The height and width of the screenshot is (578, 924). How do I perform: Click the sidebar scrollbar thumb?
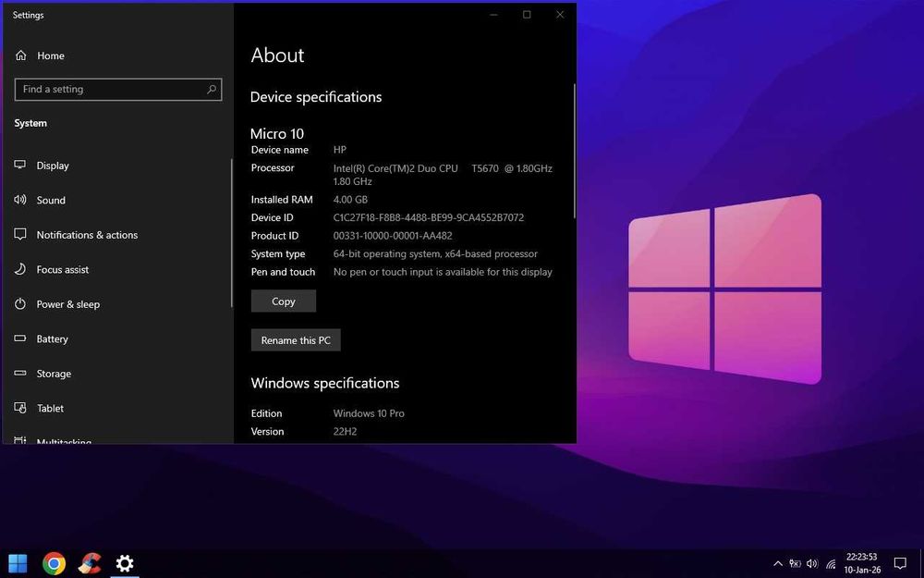pyautogui.click(x=232, y=233)
